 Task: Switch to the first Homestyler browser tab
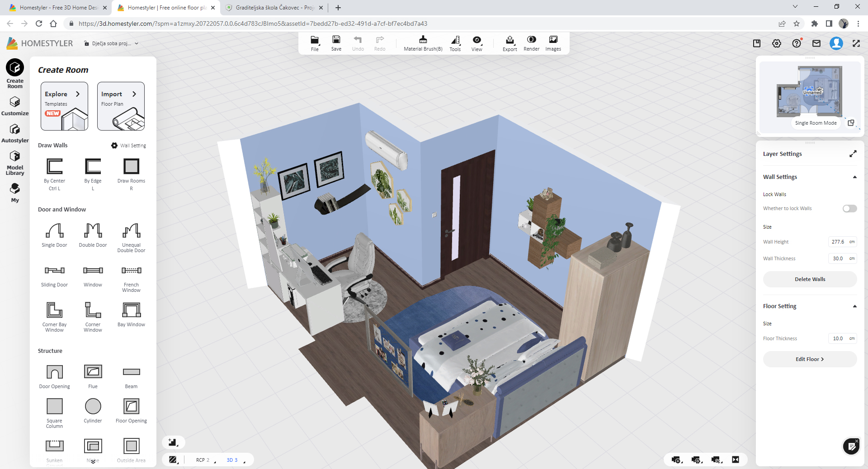(58, 8)
